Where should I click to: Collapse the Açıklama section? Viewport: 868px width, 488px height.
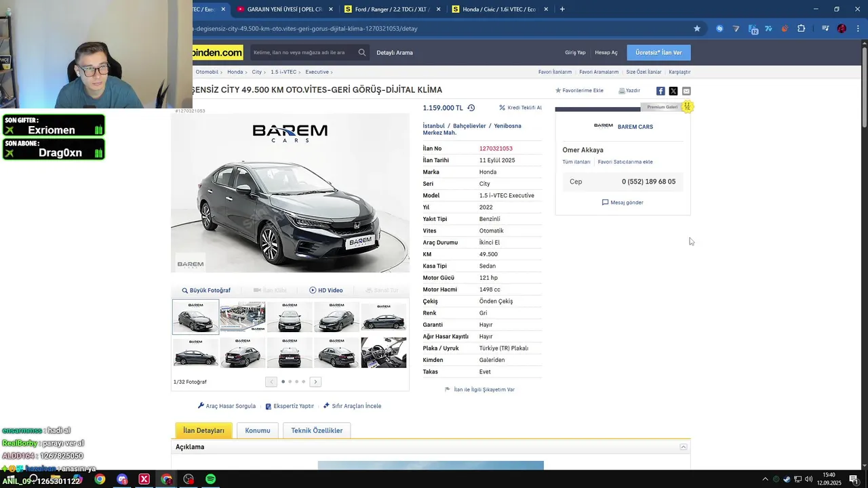click(x=684, y=447)
